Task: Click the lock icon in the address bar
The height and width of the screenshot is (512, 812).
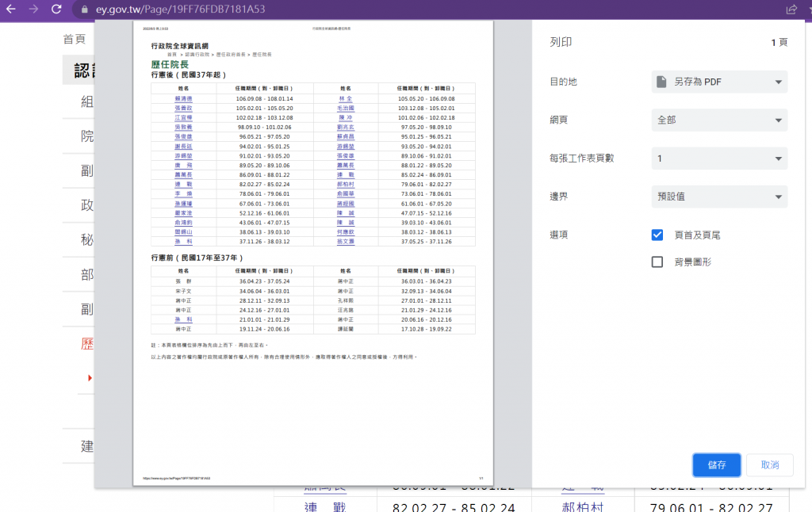Action: 84,10
